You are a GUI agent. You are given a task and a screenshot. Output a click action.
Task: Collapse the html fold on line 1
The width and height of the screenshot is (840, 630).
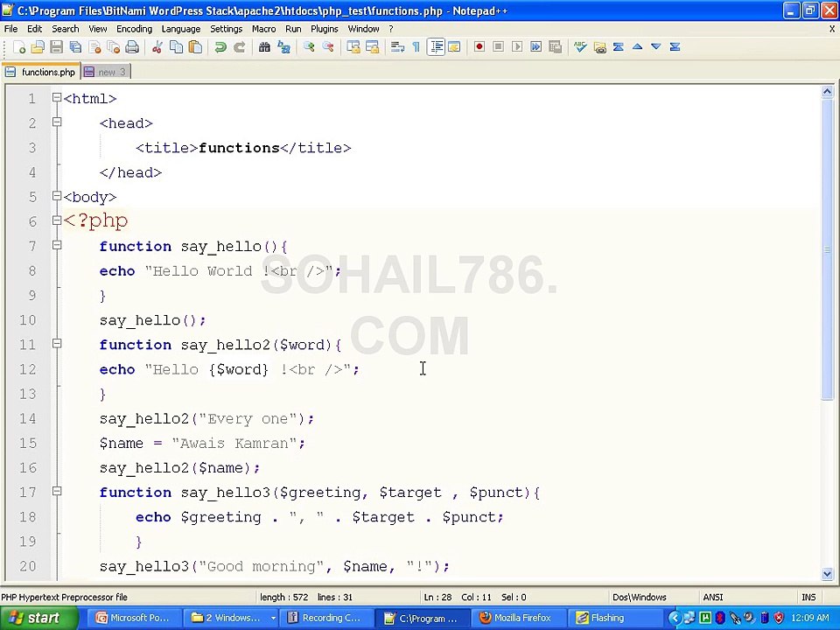(57, 97)
